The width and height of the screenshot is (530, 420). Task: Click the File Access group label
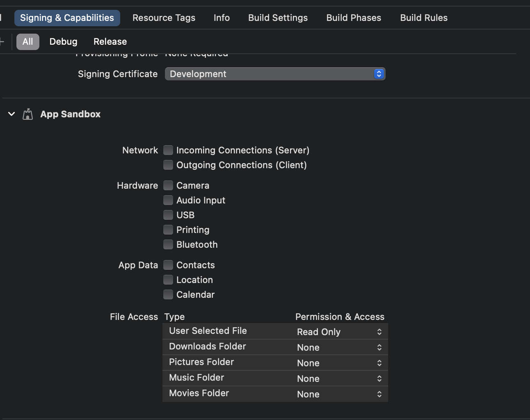tap(134, 317)
